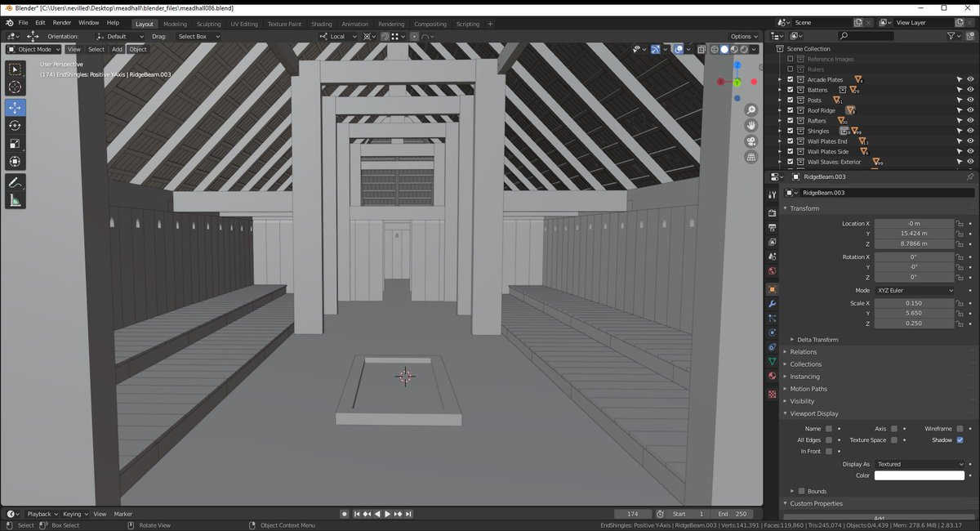Hide the Posts collection in viewport
980x531 pixels.
(x=970, y=100)
